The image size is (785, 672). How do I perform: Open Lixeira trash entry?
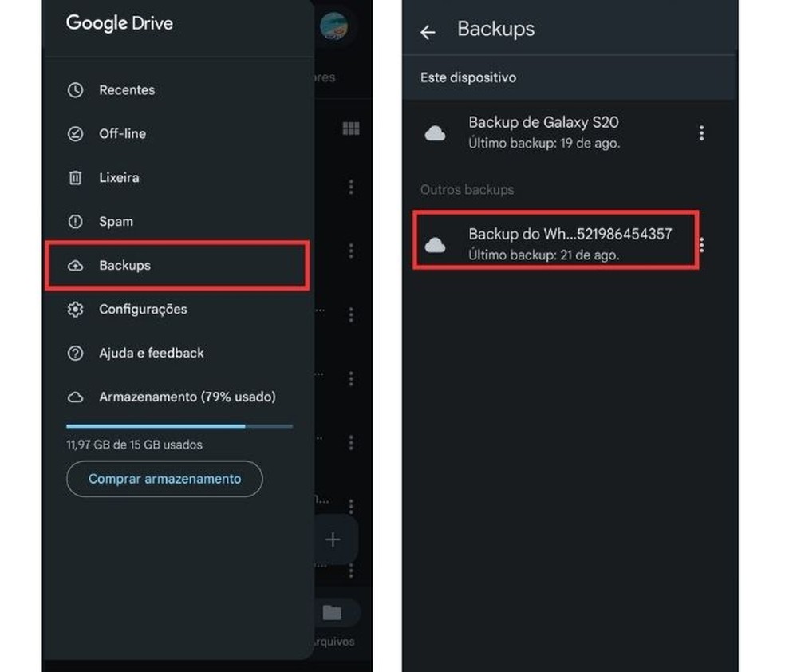(x=178, y=178)
